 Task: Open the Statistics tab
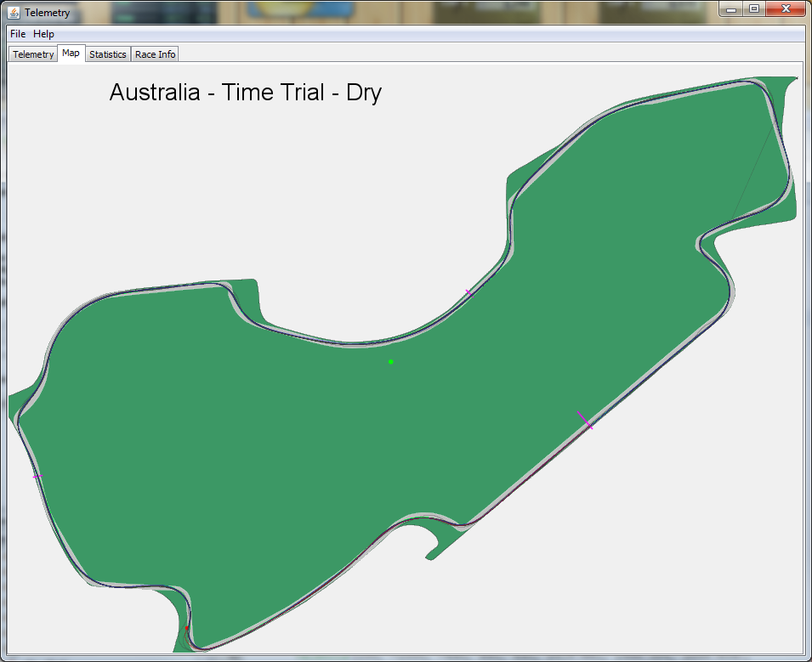pos(108,54)
